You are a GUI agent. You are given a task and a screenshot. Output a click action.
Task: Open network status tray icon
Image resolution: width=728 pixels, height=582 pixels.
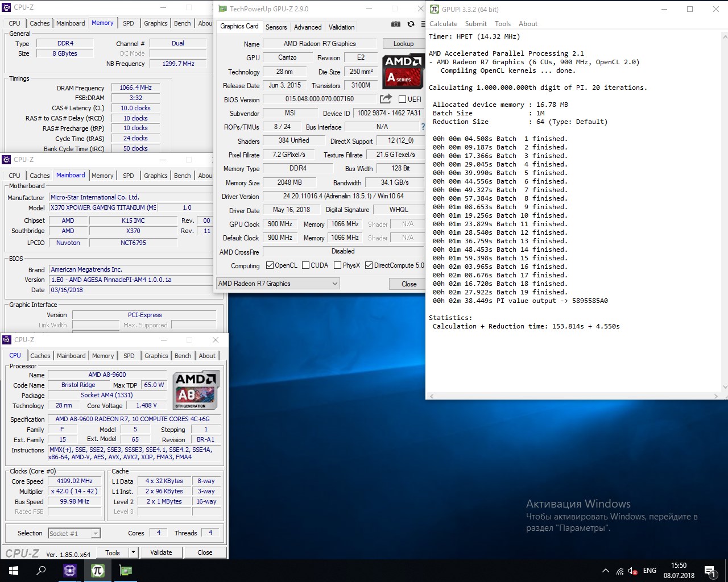[x=620, y=571]
